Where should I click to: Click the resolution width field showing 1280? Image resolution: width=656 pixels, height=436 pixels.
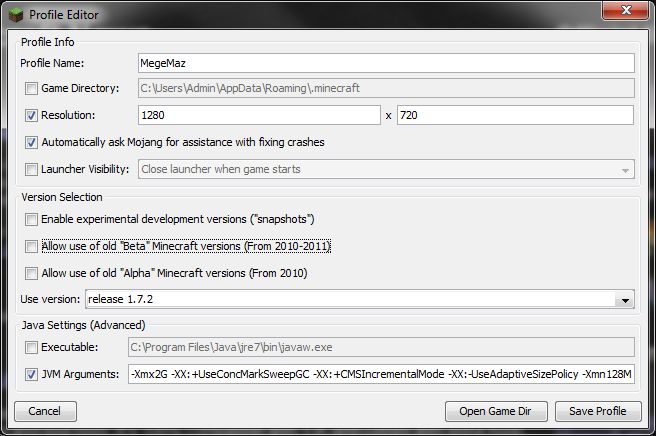click(x=259, y=115)
